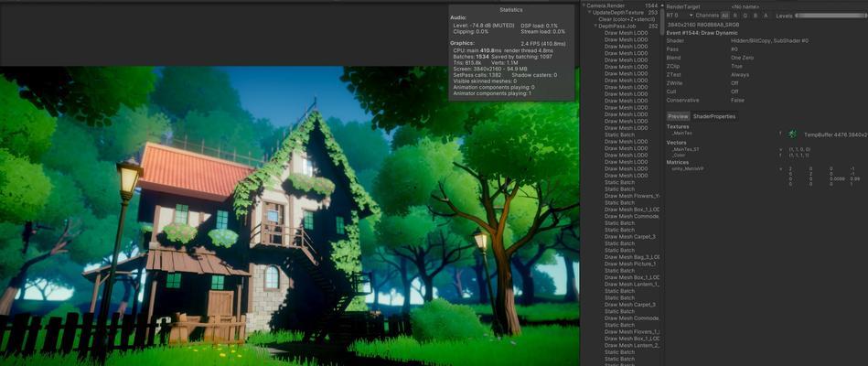Toggle the G channel button

click(745, 16)
